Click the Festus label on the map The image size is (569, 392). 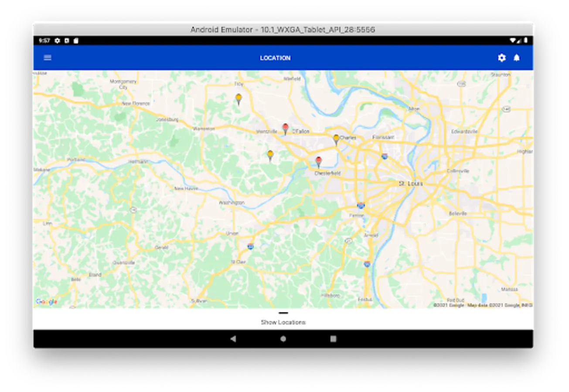[365, 299]
